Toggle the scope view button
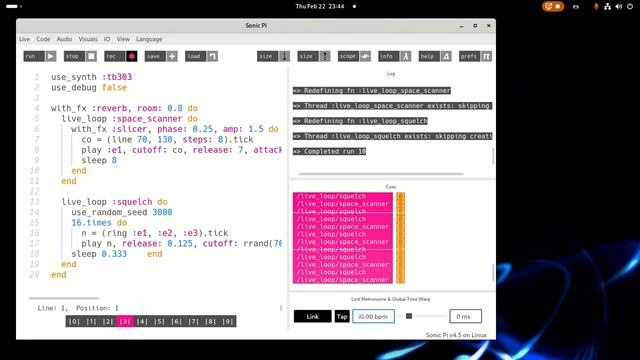Screen dimensions: 640x360 coord(354,56)
